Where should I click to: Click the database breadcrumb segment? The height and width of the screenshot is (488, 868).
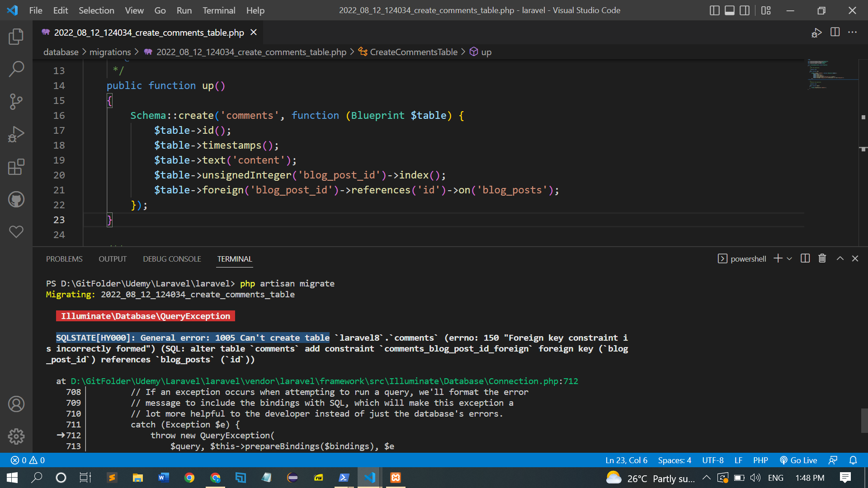click(61, 52)
